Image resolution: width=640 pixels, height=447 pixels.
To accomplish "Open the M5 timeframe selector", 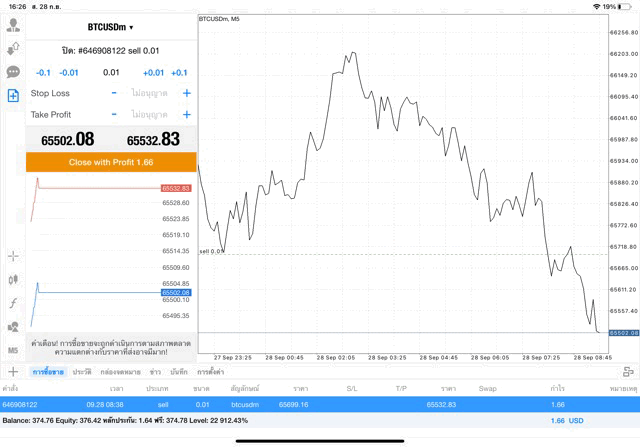I will (13, 351).
